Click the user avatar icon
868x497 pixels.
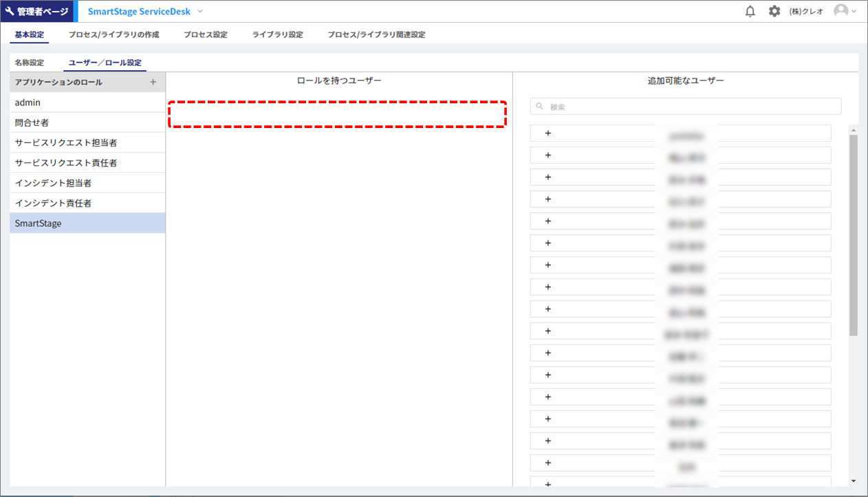(840, 11)
